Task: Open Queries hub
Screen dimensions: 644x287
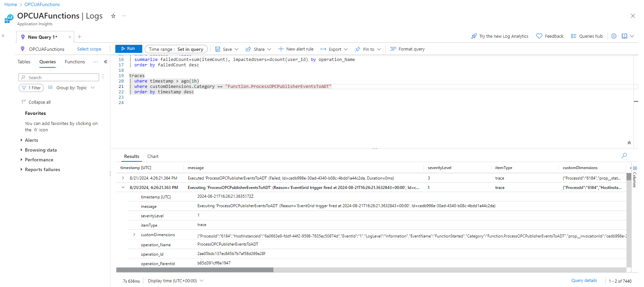Action: 587,36
